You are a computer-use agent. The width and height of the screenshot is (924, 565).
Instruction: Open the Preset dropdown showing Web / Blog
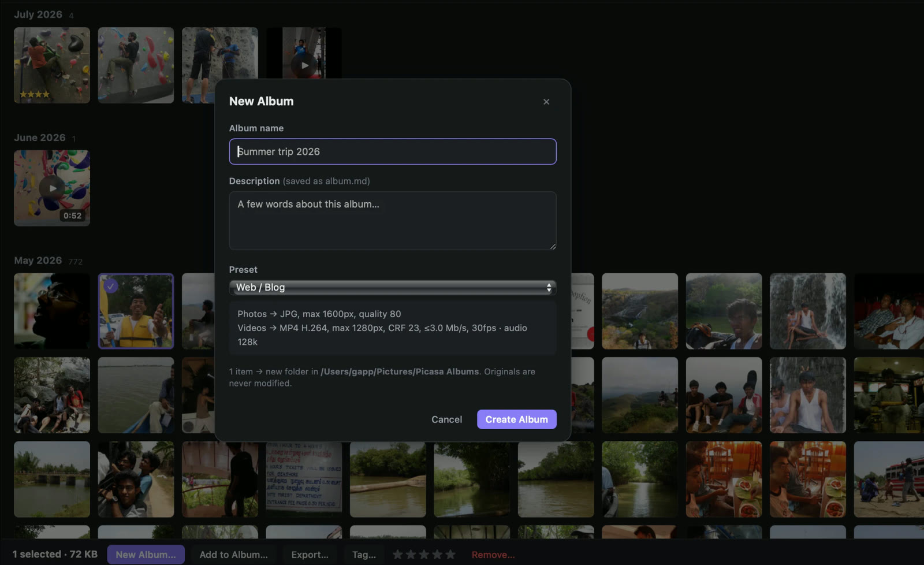pos(393,287)
